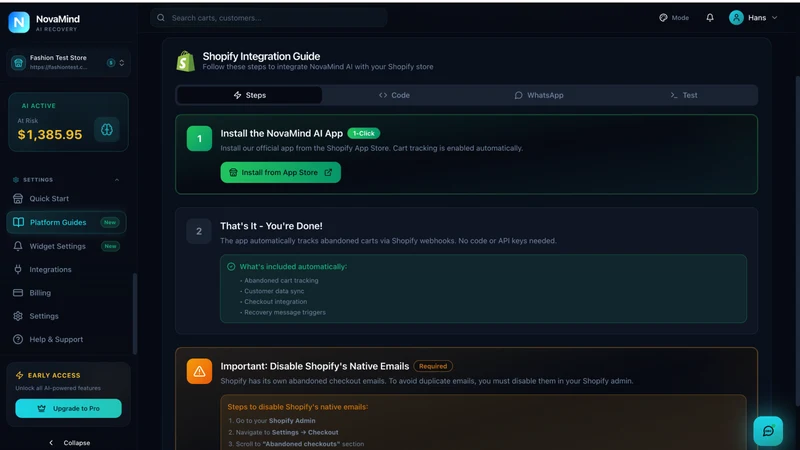
Task: Click the 'Customer data sync' bullet
Action: click(x=272, y=291)
